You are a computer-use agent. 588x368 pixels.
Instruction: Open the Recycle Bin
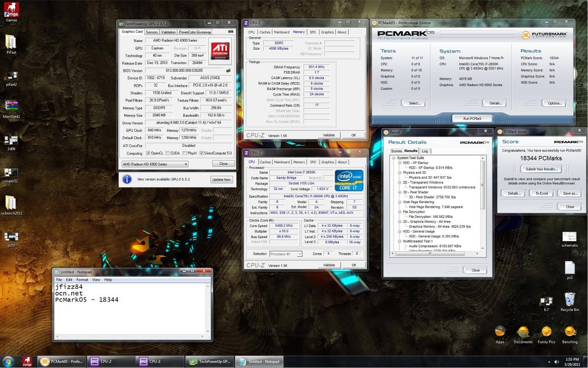[570, 302]
